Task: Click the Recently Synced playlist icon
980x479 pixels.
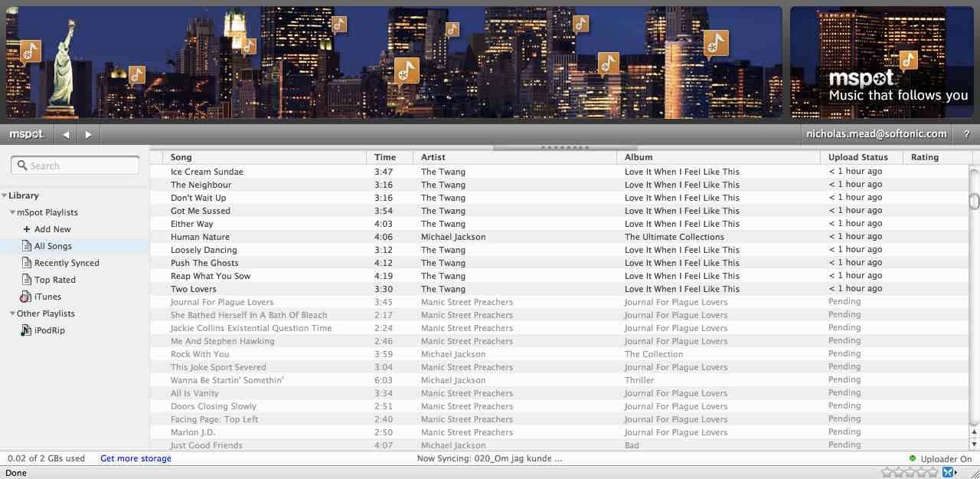Action: [x=27, y=263]
